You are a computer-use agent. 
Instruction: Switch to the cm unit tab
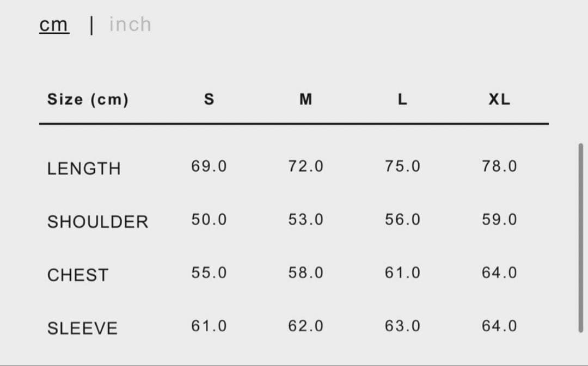[54, 24]
